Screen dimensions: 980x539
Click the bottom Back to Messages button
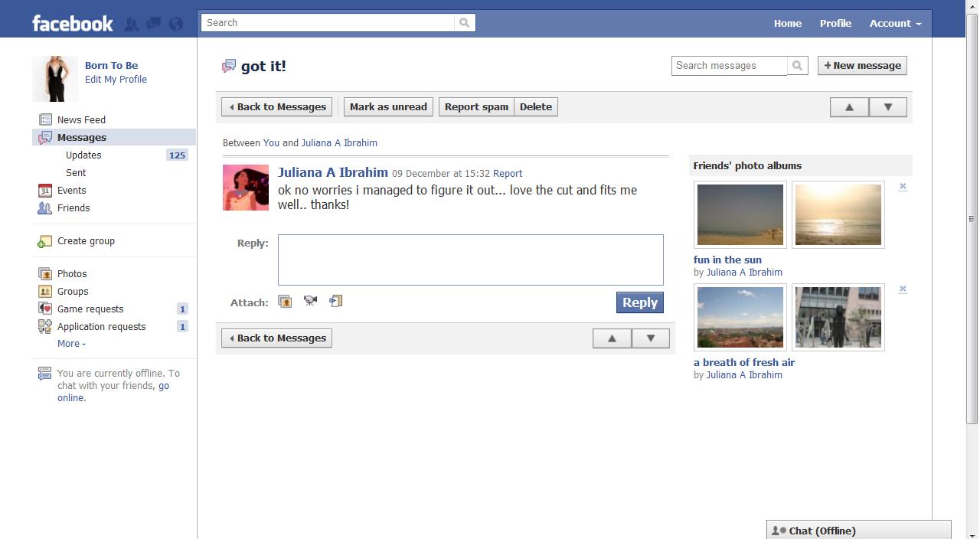tap(277, 338)
